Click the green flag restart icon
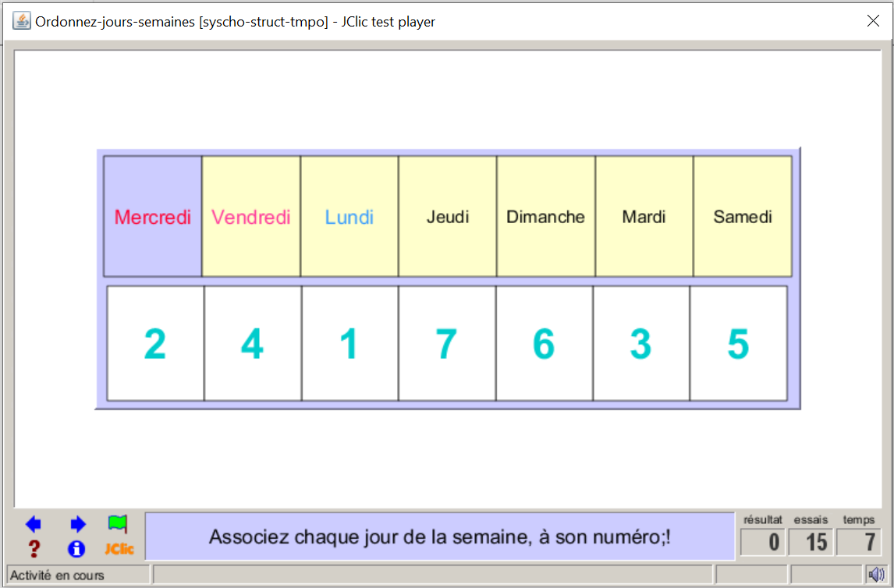894x588 pixels. [x=118, y=524]
